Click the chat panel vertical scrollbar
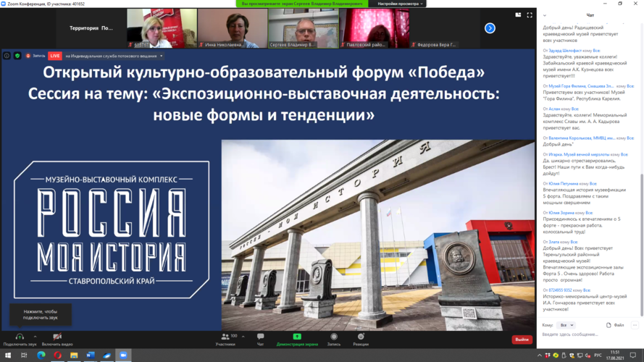 tap(640, 246)
